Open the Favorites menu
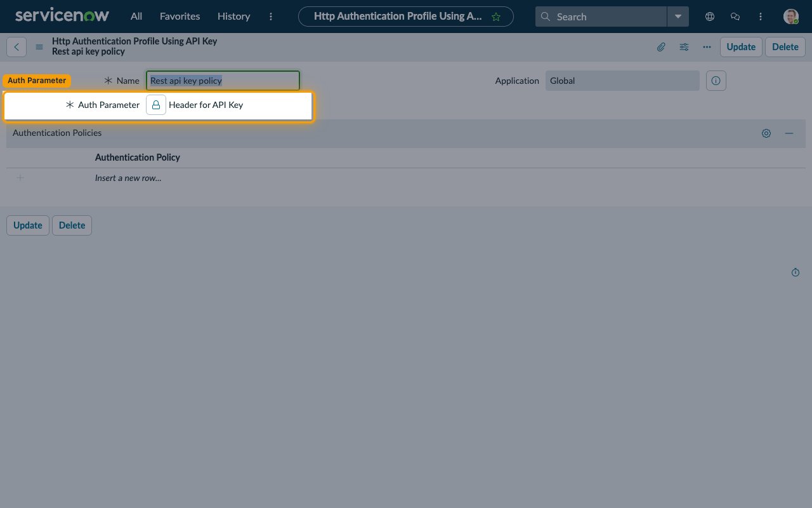Viewport: 812px width, 508px height. tap(180, 17)
